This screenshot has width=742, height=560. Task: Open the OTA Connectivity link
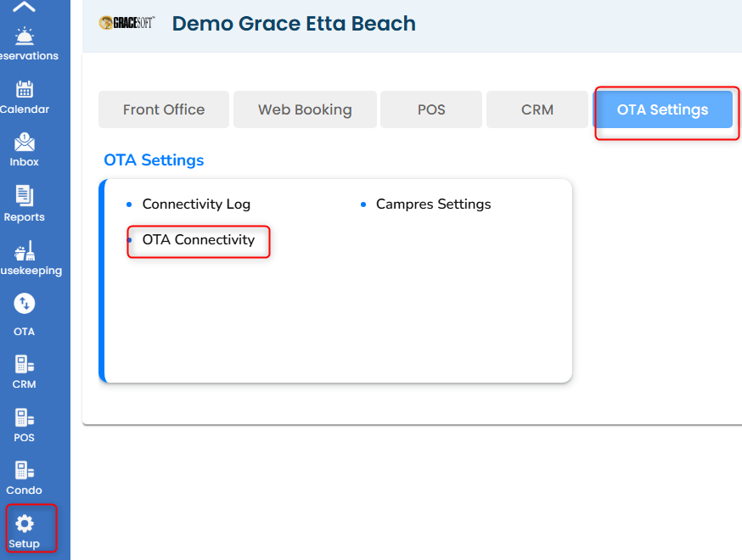point(198,239)
